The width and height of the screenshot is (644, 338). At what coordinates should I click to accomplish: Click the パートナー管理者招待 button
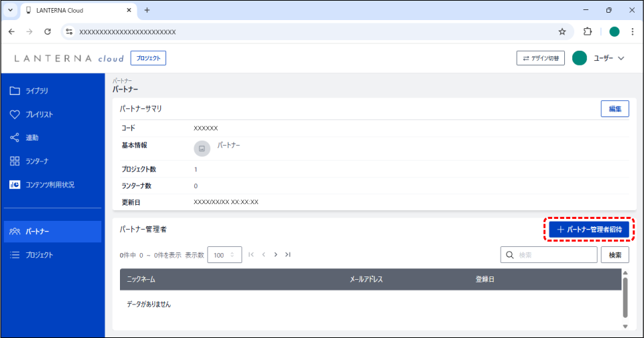coord(588,229)
